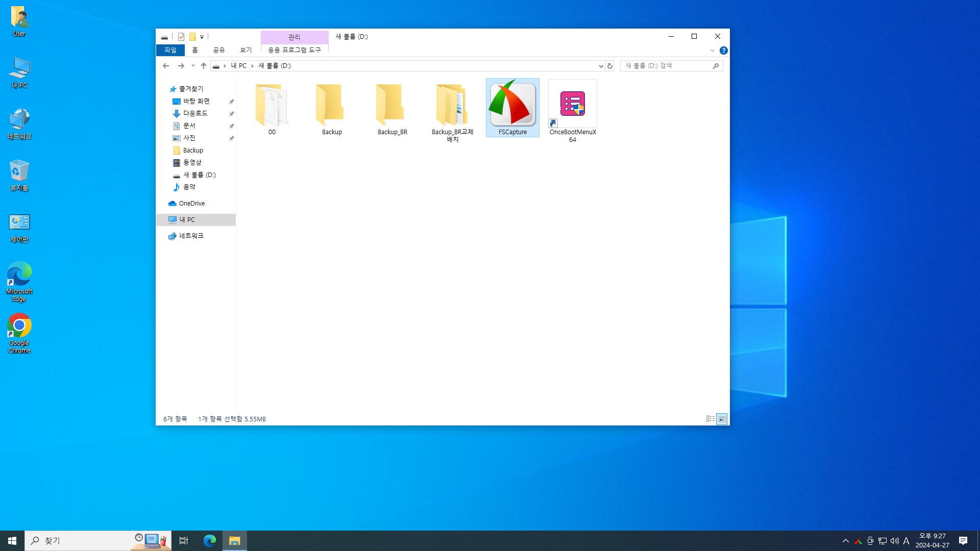Switch to large icons view layout
The height and width of the screenshot is (551, 980).
click(722, 419)
